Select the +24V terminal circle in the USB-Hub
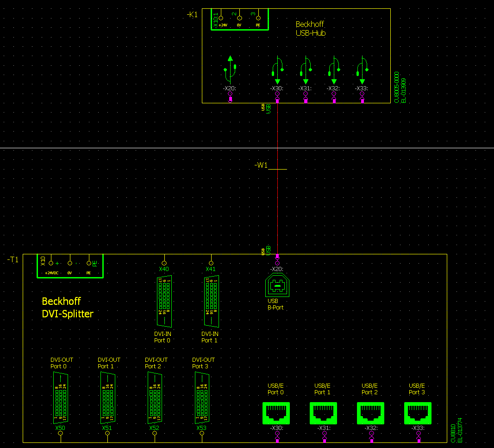Image resolution: width=494 pixels, height=448 pixels. (221, 18)
